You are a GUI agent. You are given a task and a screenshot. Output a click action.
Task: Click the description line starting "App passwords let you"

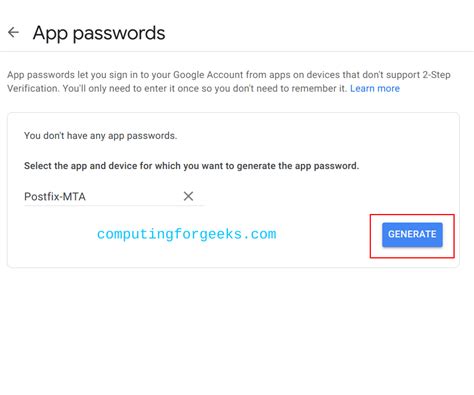coord(229,75)
